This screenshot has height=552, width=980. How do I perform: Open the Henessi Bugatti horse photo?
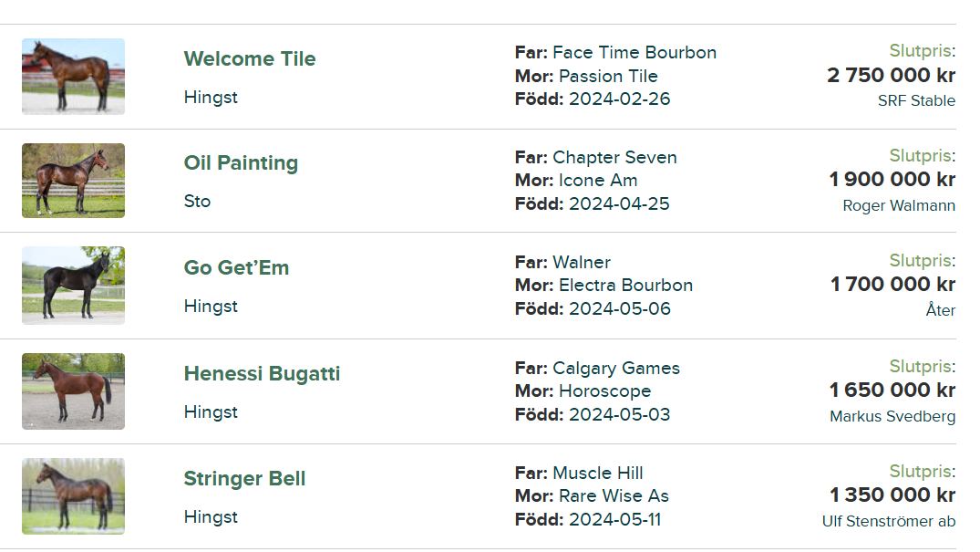73,391
